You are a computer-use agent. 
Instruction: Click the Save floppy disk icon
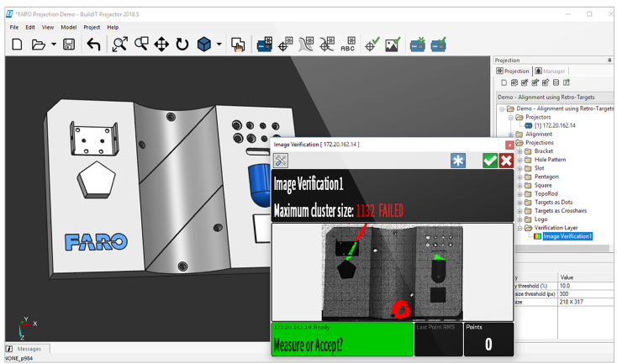pos(69,45)
